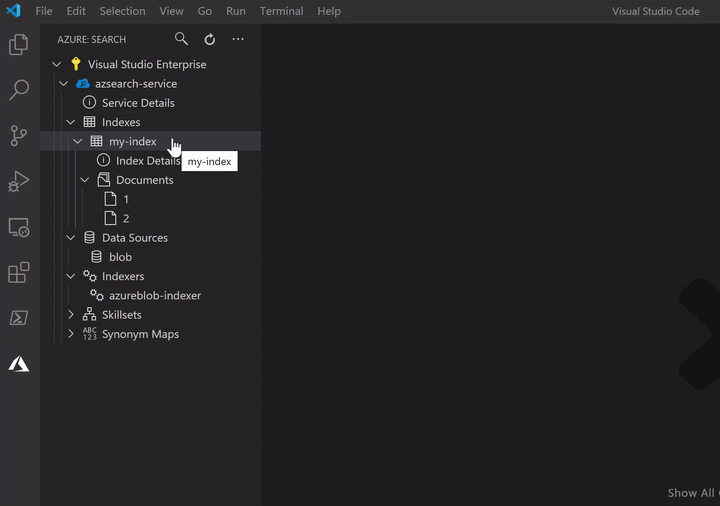This screenshot has width=720, height=506.
Task: Open the Run and Debug view
Action: pyautogui.click(x=19, y=181)
